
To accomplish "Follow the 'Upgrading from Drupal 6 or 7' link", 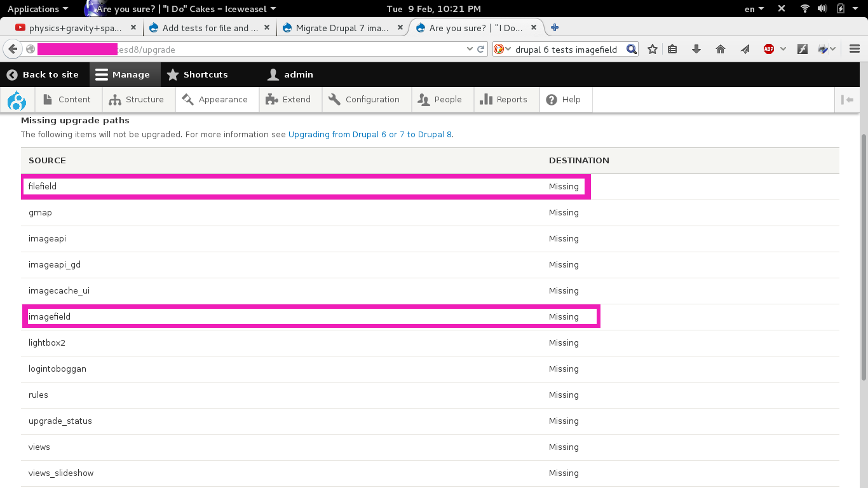I will click(x=369, y=134).
